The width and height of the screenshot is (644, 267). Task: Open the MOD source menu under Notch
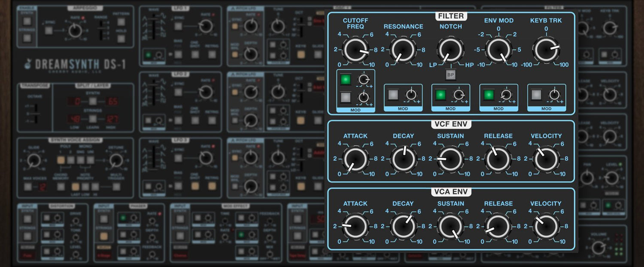pos(450,109)
